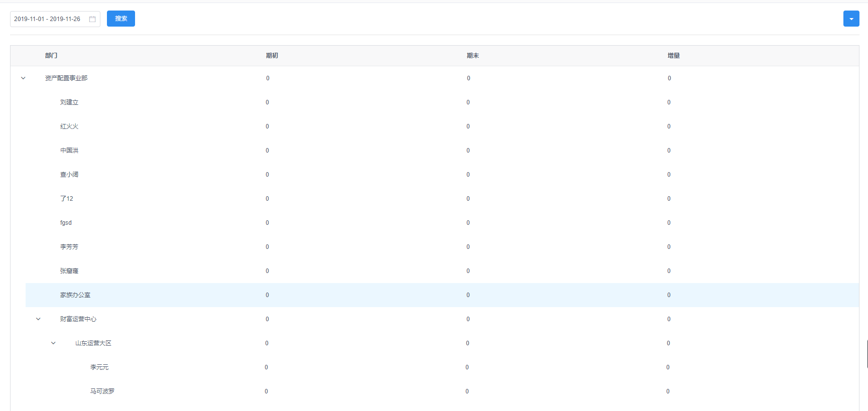Open the calendar icon in date field
The width and height of the screenshot is (868, 411).
point(92,19)
